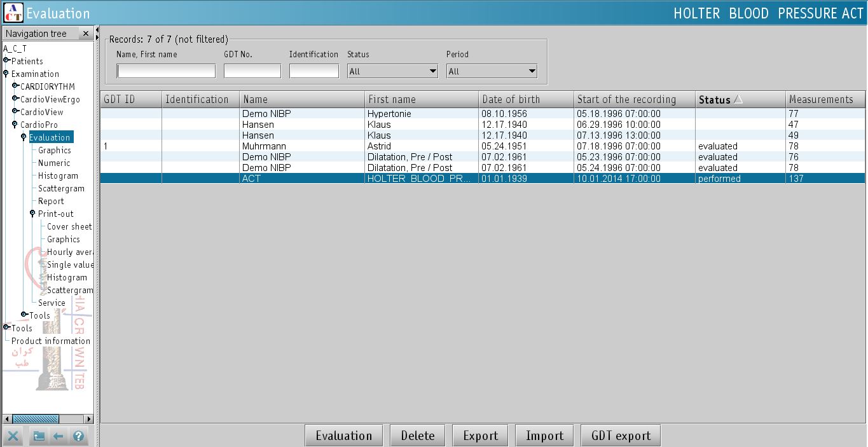
Task: Open Product information in navigation tree
Action: pyautogui.click(x=50, y=341)
